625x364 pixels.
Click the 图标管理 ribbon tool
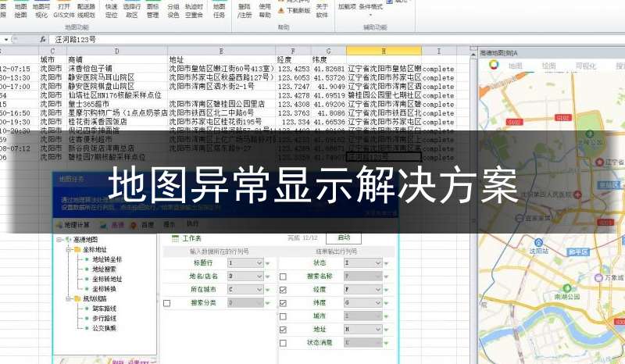click(x=152, y=10)
